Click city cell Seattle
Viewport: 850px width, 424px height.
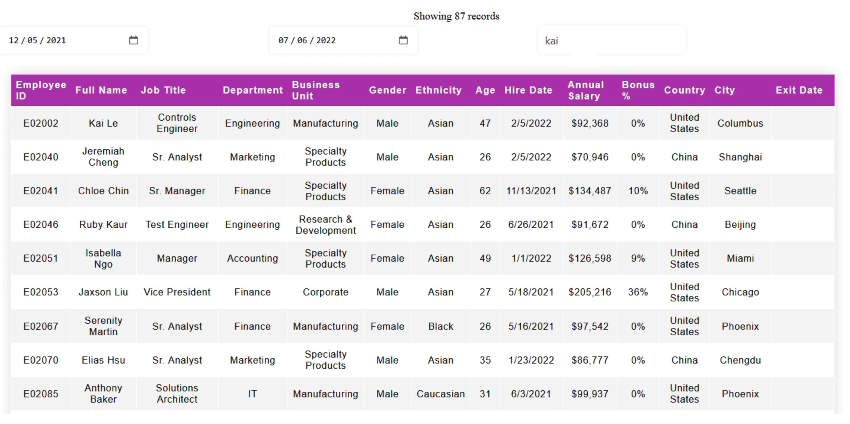pyautogui.click(x=740, y=191)
